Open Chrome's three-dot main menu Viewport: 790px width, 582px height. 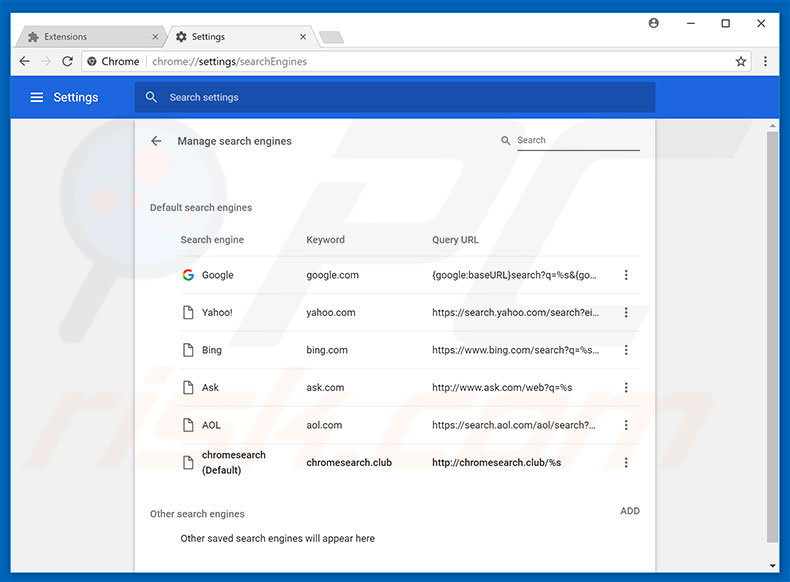tap(765, 61)
